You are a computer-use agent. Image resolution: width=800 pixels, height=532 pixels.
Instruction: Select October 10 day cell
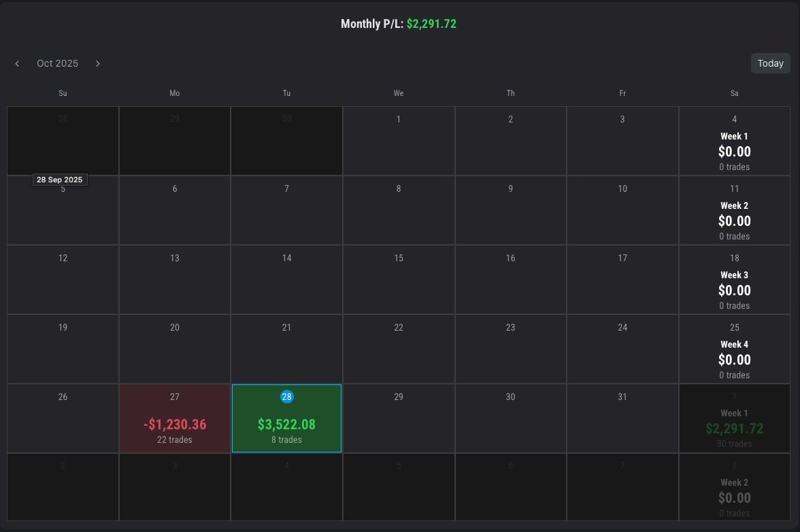(622, 210)
